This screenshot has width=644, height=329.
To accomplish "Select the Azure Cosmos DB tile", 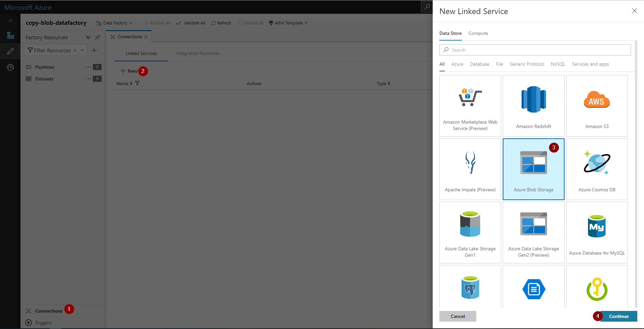I will [597, 169].
